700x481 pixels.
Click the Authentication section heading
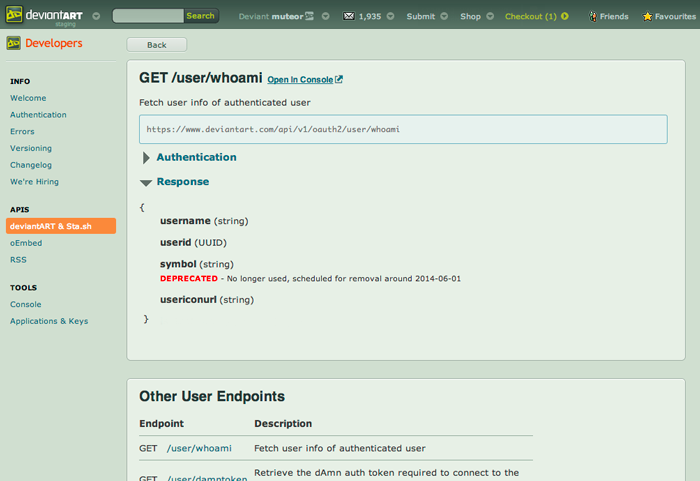pyautogui.click(x=196, y=157)
